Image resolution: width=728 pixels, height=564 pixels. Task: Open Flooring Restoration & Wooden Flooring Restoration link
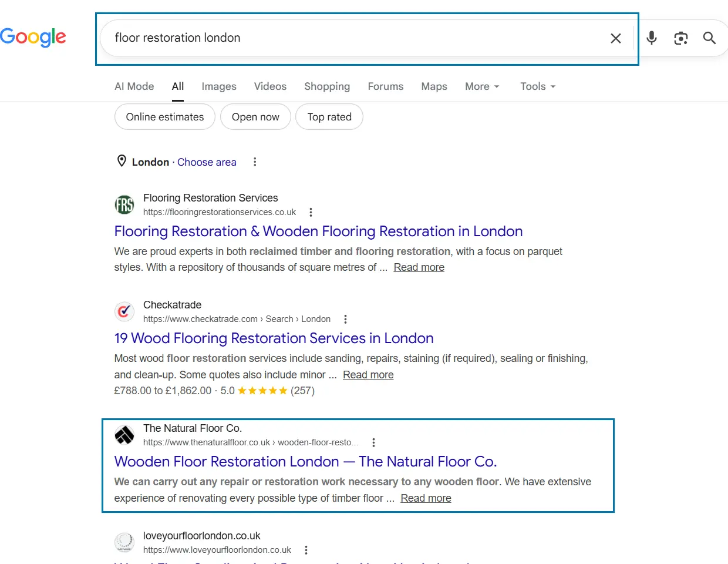click(x=318, y=231)
